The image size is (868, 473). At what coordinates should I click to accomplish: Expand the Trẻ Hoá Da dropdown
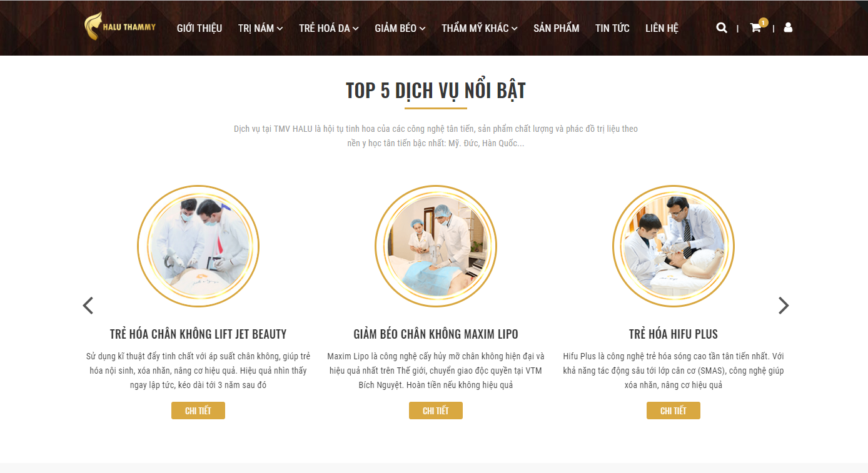[x=329, y=28]
